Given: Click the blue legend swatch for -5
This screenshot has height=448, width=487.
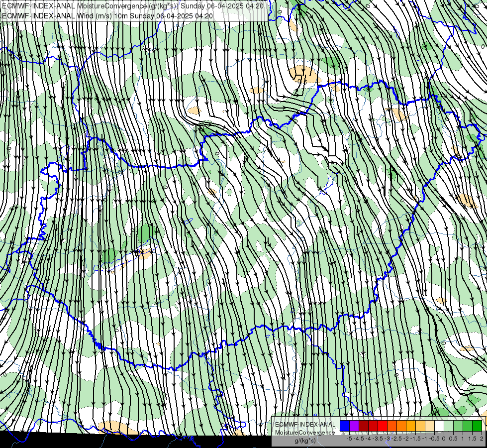Looking at the screenshot, I should [345, 426].
